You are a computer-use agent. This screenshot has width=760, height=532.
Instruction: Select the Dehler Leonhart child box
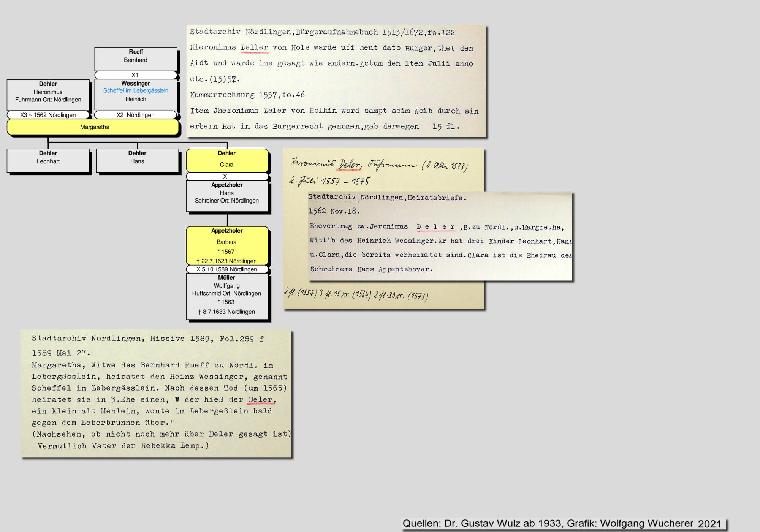pos(48,160)
